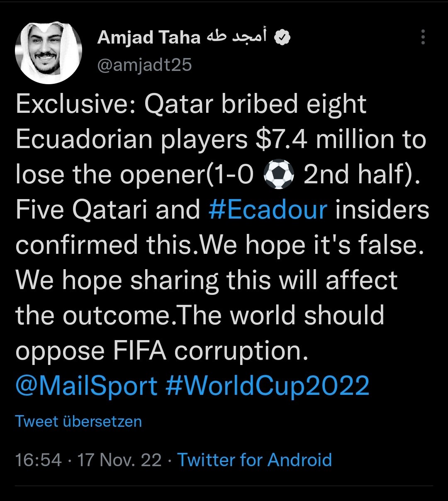Click "Tweet übersetzen" to translate the tweet
448x501 pixels.
pyautogui.click(x=78, y=421)
